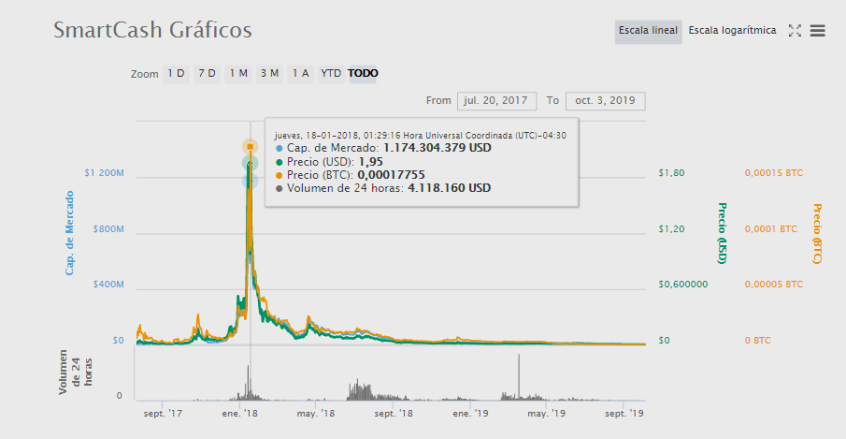The height and width of the screenshot is (439, 846).
Task: Click the tooltip Precio (BTC) 0,00017755 line
Action: 350,175
